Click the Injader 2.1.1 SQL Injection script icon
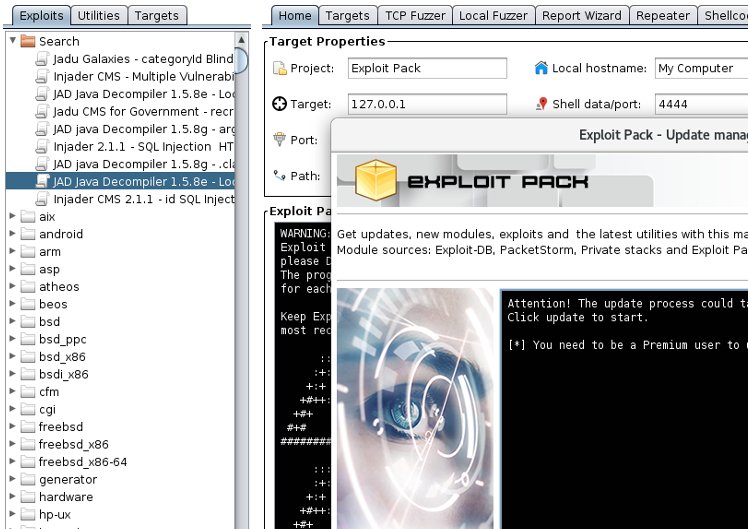Image resolution: width=748 pixels, height=529 pixels. (42, 146)
